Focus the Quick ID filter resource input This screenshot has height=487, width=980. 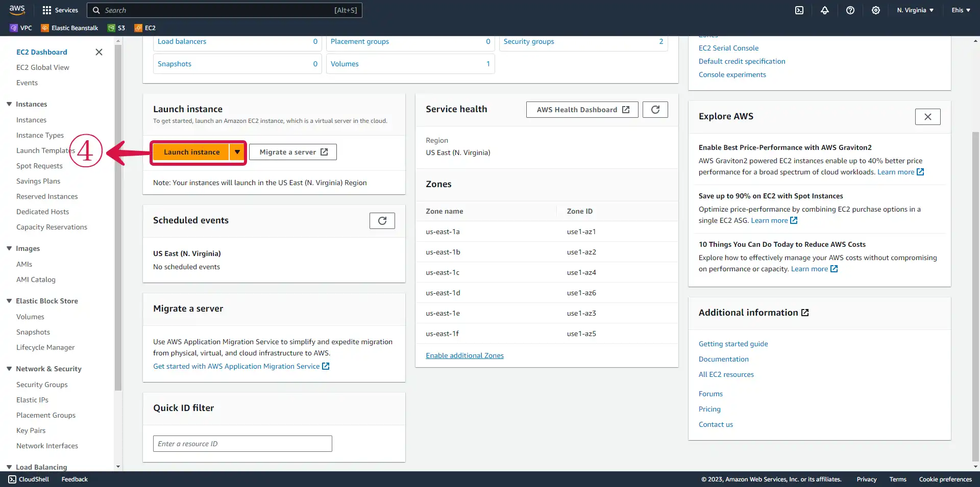[x=242, y=444]
